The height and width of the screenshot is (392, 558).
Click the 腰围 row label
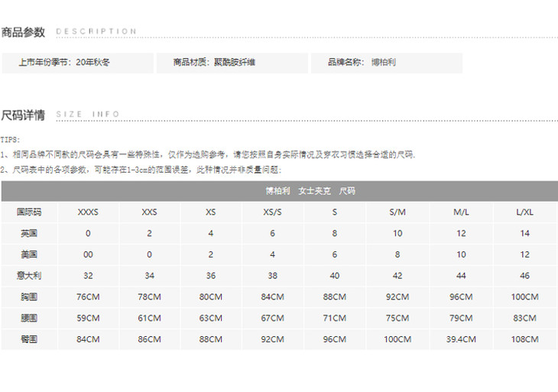pyautogui.click(x=29, y=318)
